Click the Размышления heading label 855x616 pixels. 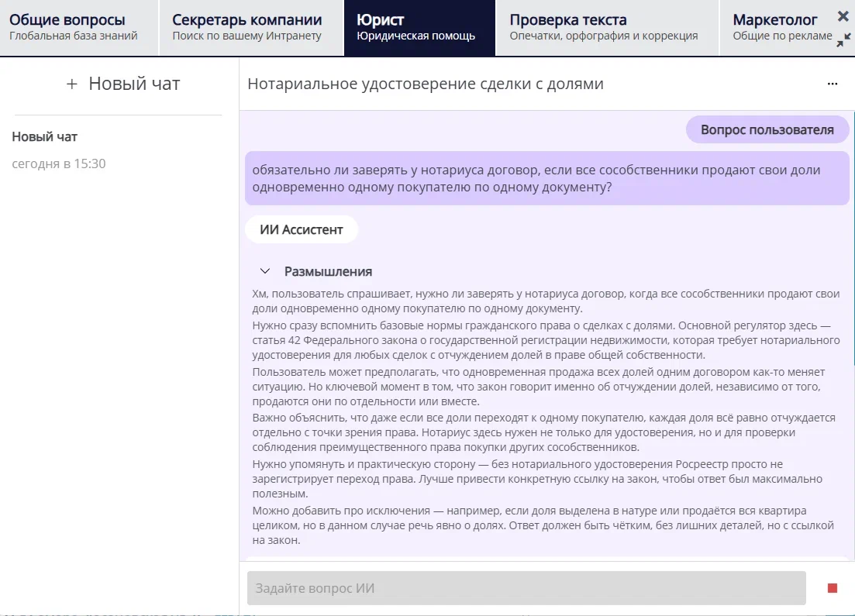(x=328, y=271)
